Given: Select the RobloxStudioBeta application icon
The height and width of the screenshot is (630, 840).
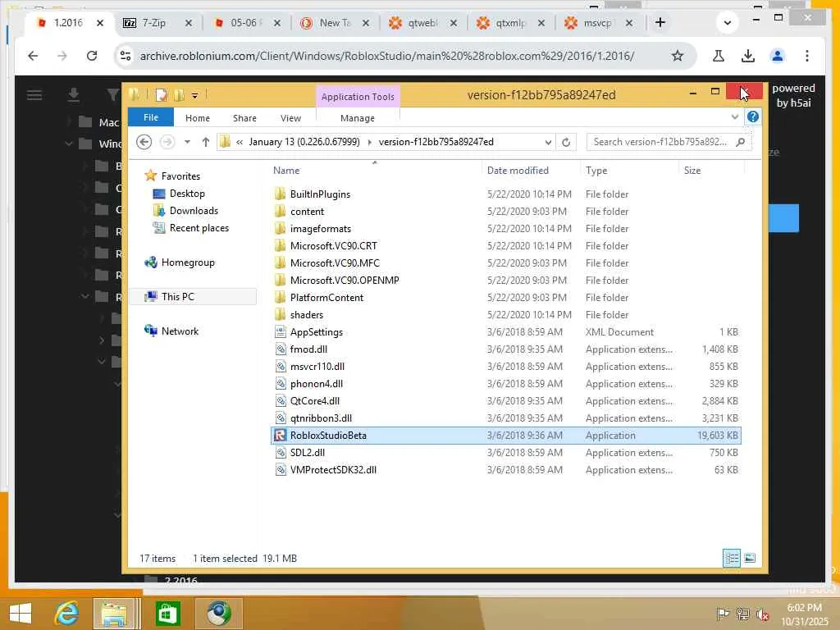Looking at the screenshot, I should click(x=280, y=435).
